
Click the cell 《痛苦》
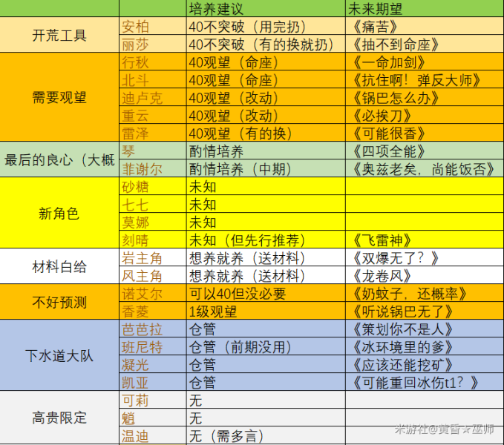coord(425,26)
